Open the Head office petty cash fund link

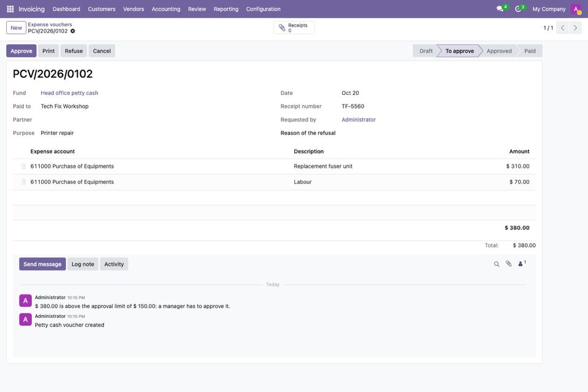coord(69,93)
